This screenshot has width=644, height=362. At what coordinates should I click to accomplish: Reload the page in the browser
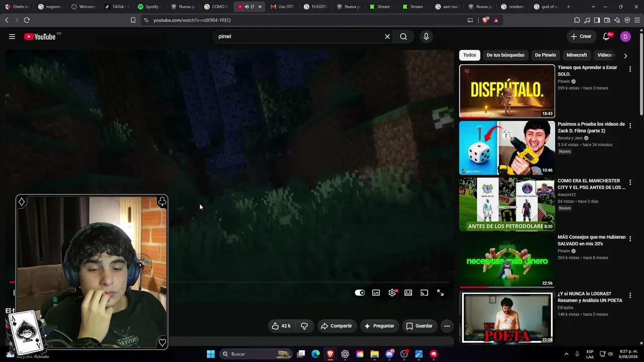pyautogui.click(x=27, y=20)
